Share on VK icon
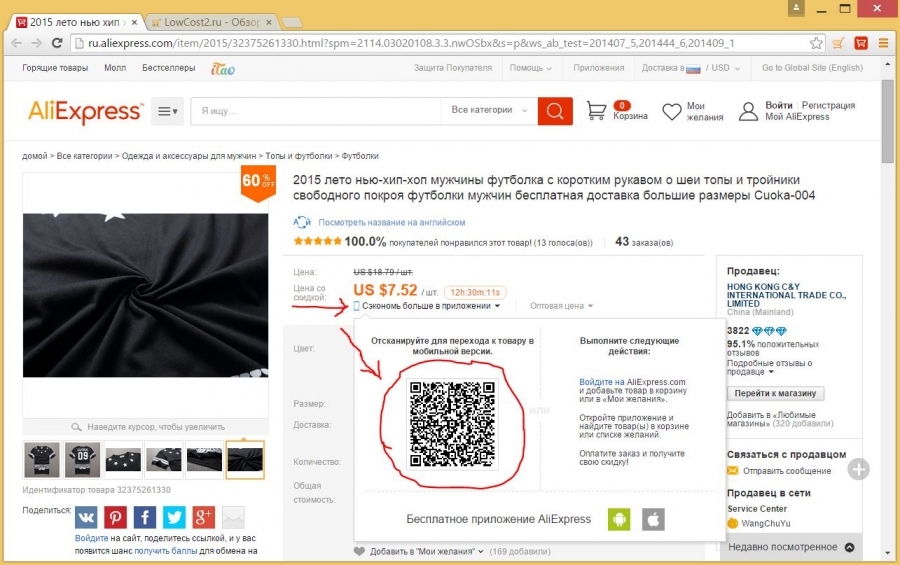The image size is (900, 565). [x=86, y=517]
